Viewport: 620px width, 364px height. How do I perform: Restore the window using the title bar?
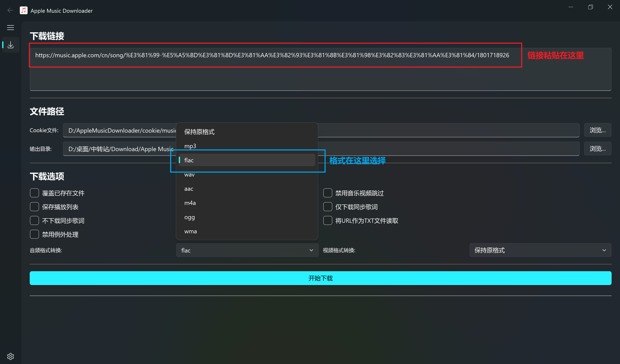pos(590,7)
